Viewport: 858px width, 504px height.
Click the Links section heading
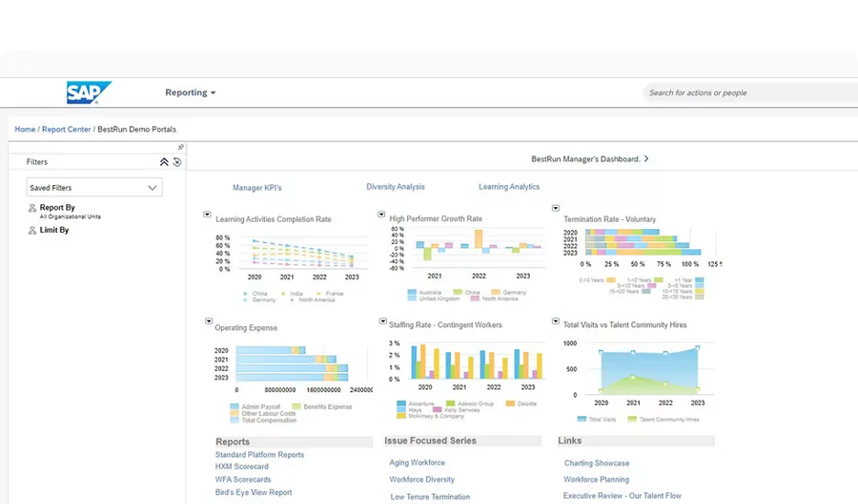[569, 441]
